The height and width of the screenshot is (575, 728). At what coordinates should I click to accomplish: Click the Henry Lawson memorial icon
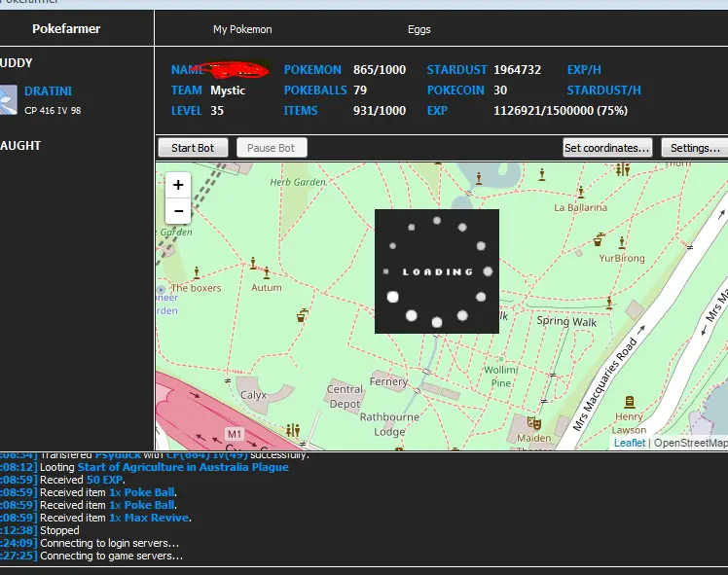pos(629,402)
